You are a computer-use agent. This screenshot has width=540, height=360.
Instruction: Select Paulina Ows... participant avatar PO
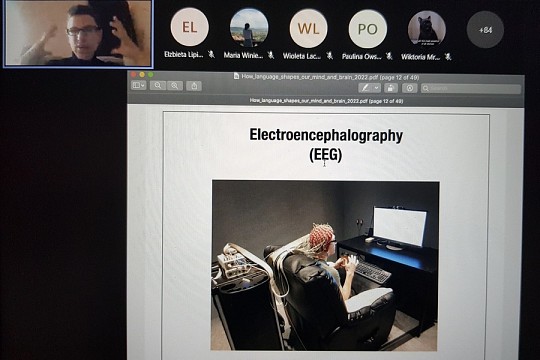coord(367,29)
